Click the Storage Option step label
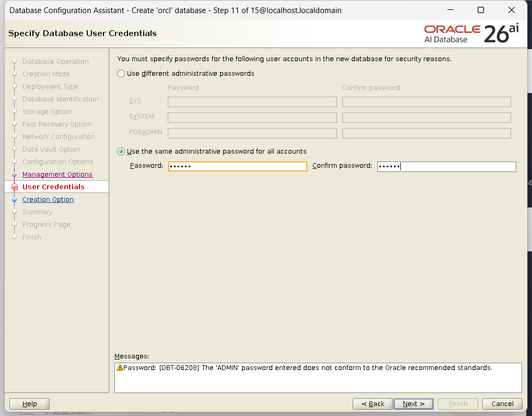 (x=47, y=112)
